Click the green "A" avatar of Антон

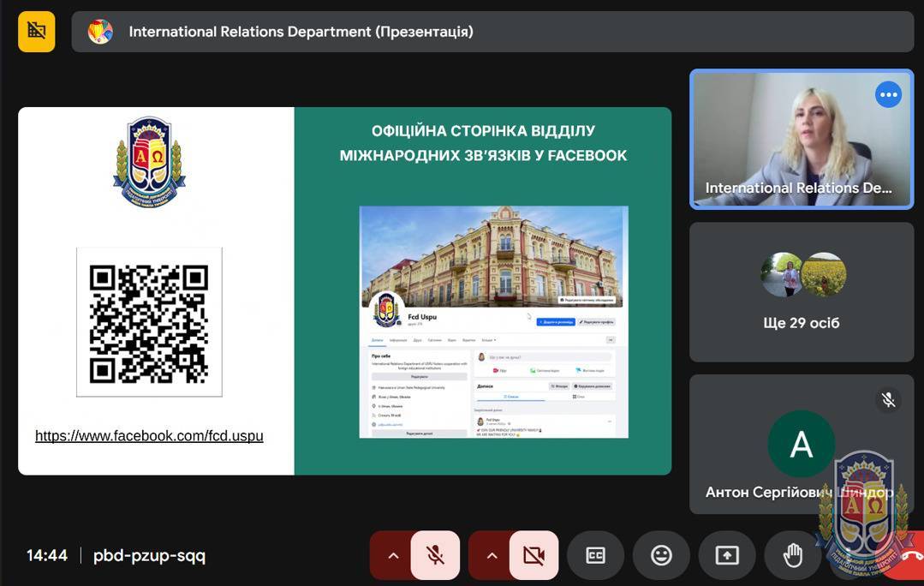802,444
